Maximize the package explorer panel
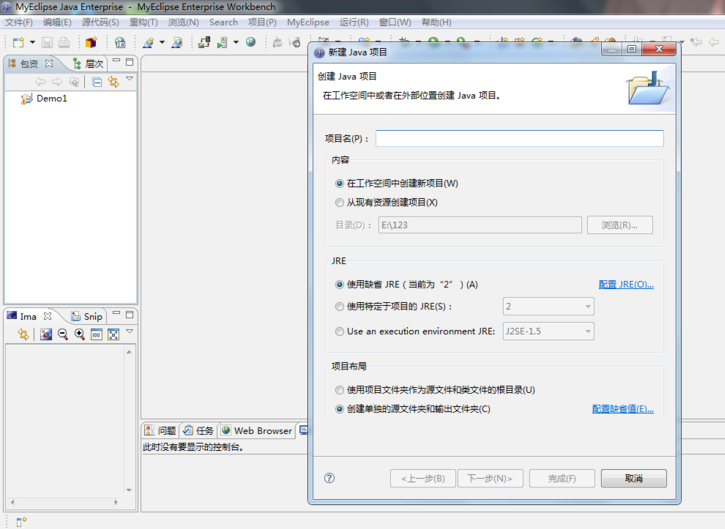Screen dimensions: 725x529 click(x=129, y=62)
